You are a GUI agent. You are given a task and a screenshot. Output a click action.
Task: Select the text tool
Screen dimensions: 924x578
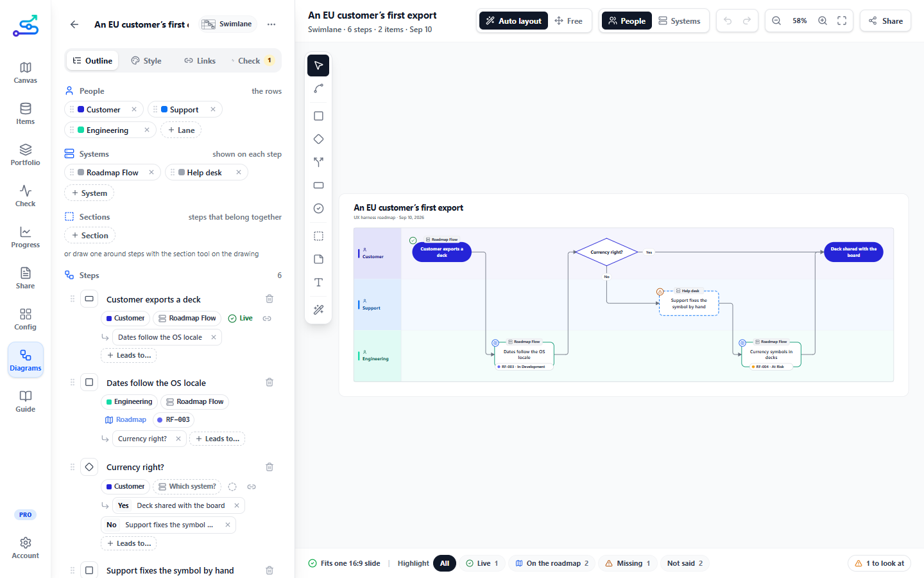(318, 283)
